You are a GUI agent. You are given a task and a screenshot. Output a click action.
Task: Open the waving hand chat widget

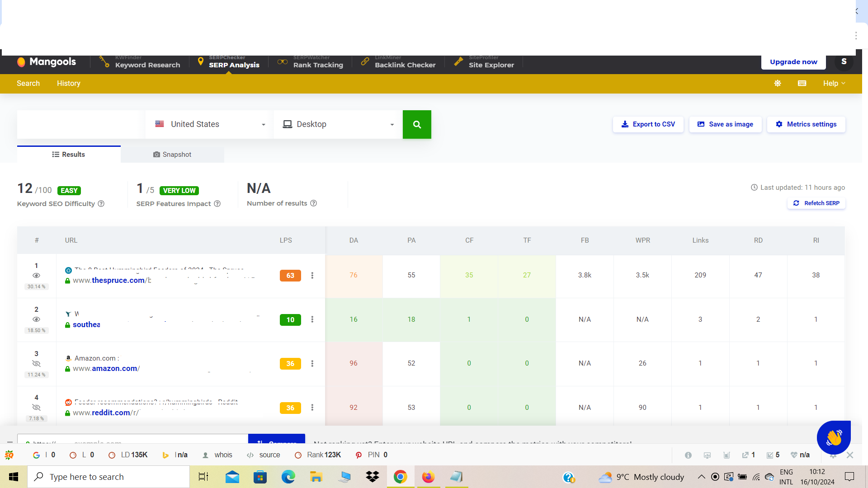(x=834, y=437)
